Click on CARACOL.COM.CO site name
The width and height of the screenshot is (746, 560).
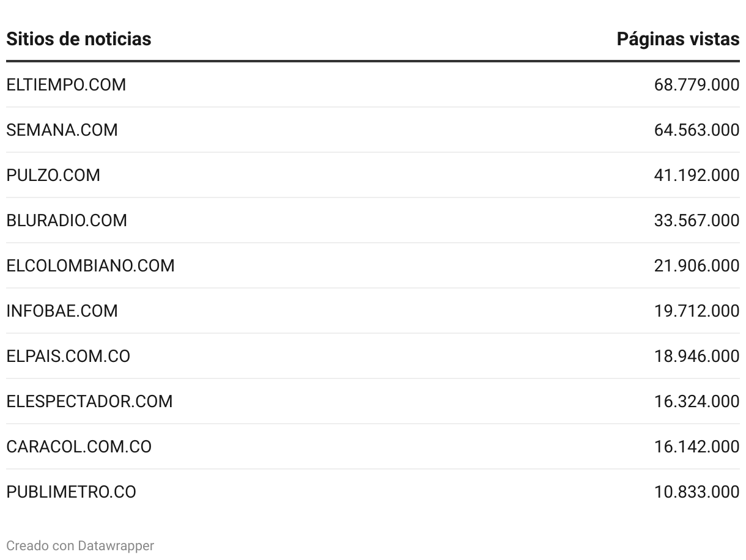[79, 447]
